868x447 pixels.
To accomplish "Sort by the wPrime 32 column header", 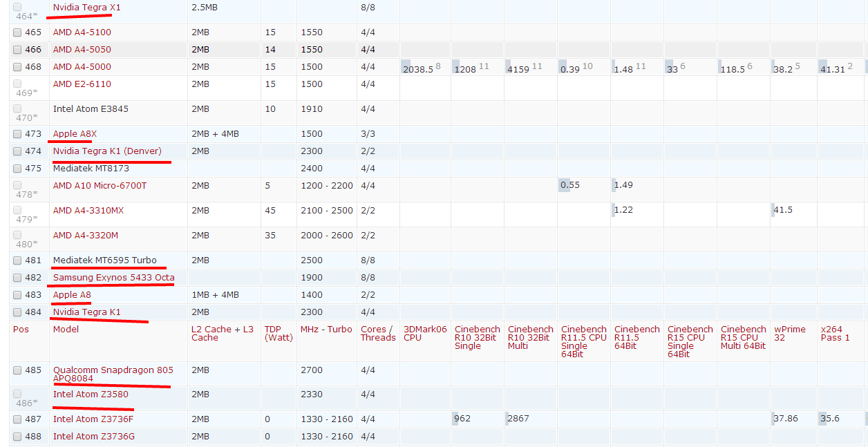I will point(789,334).
